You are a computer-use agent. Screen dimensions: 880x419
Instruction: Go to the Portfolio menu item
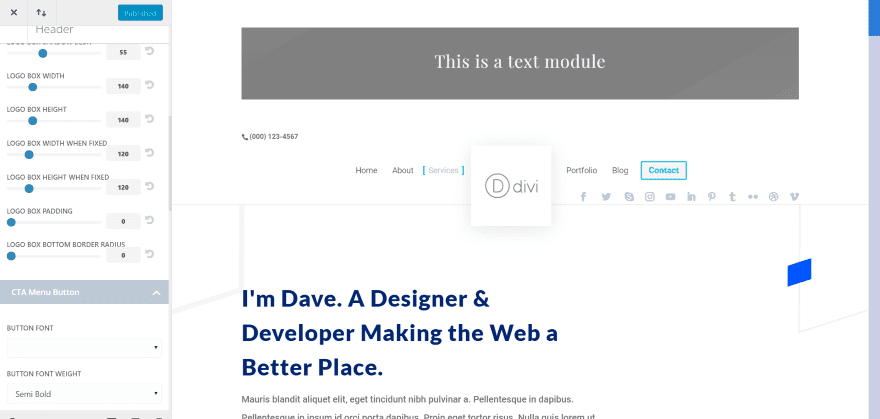(581, 170)
